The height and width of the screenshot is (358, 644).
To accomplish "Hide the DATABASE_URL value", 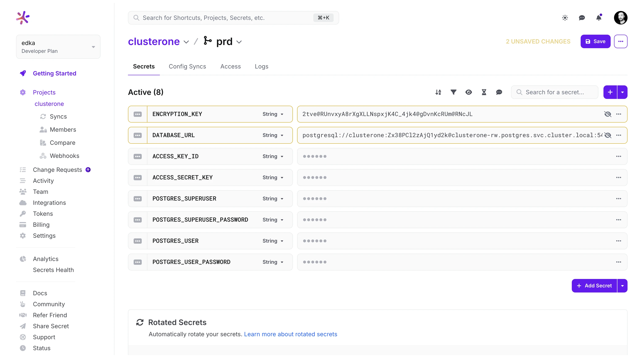I will click(607, 135).
